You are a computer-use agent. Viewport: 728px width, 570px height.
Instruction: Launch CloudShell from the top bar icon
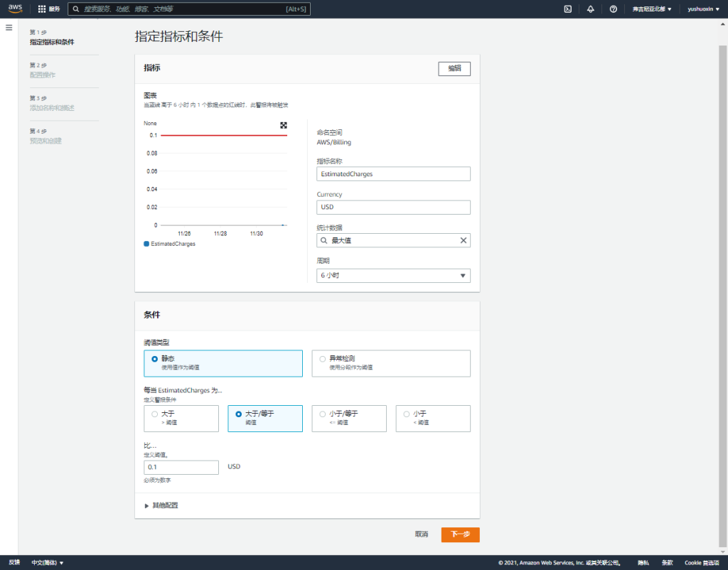pyautogui.click(x=567, y=9)
